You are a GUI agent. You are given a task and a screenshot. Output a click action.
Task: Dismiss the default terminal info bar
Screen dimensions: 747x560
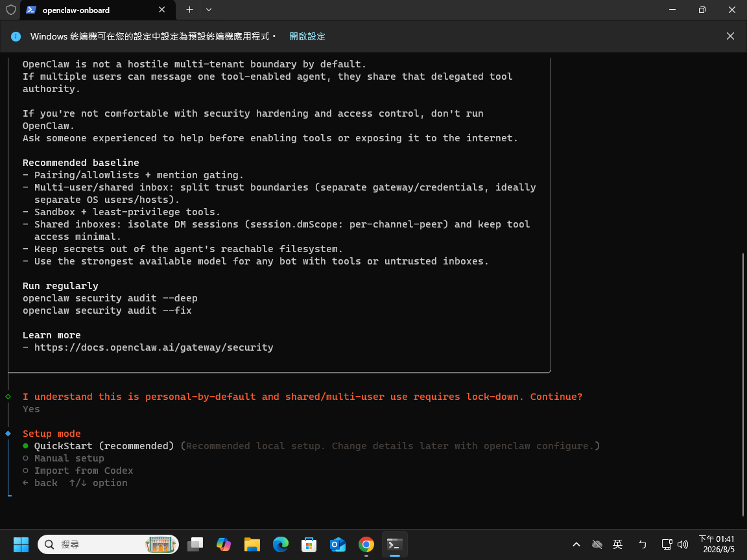(730, 36)
